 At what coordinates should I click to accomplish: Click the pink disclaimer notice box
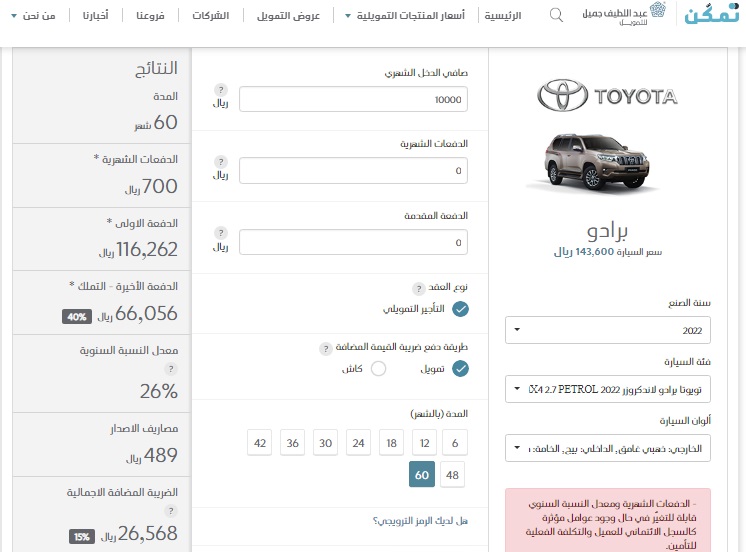click(x=608, y=520)
